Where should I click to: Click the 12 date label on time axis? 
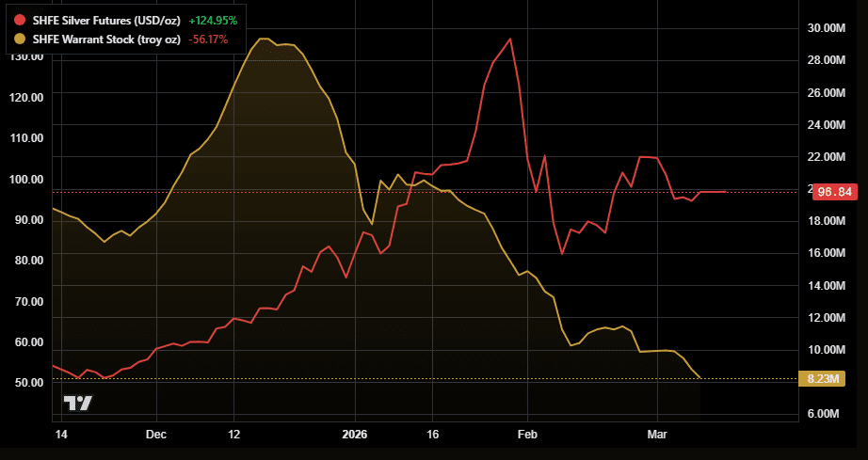click(x=234, y=435)
